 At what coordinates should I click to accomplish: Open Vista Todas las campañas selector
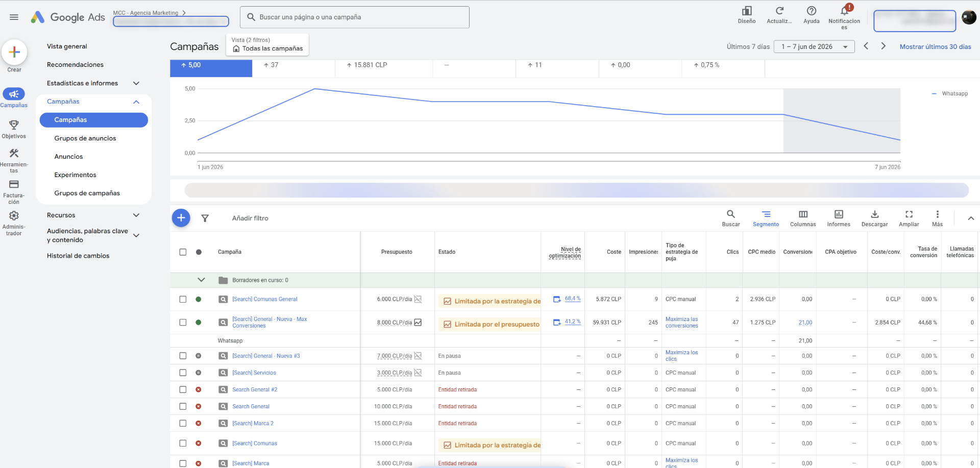click(x=267, y=44)
